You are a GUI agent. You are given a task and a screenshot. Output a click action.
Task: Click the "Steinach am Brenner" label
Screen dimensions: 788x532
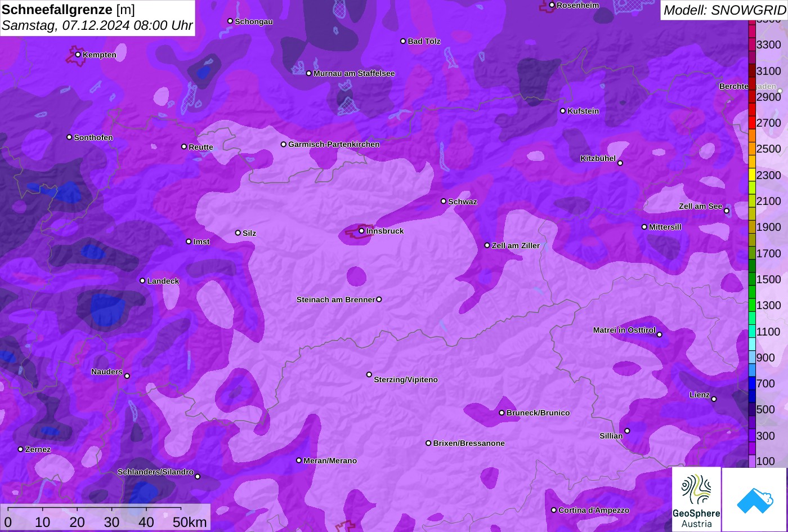pos(335,299)
